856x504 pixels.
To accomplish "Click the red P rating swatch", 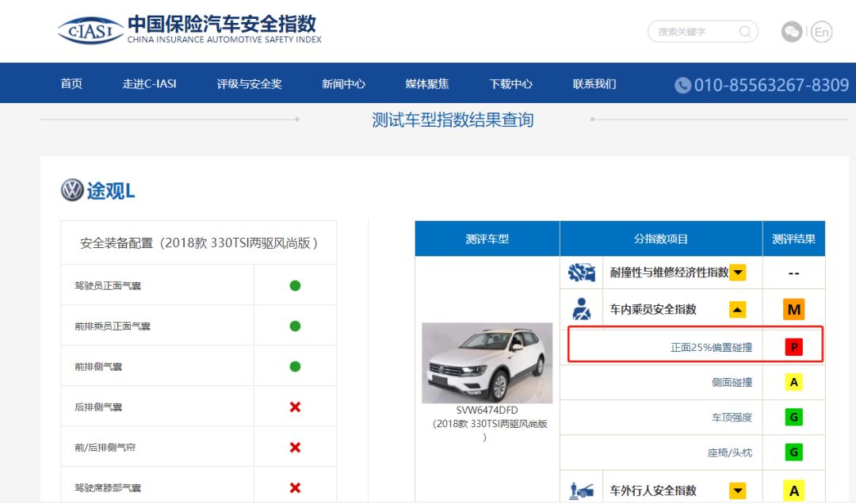I will [x=793, y=347].
